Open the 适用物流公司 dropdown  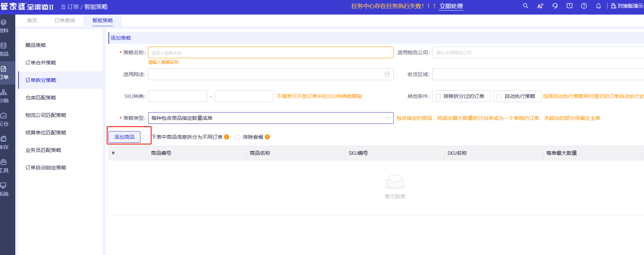[x=538, y=52]
